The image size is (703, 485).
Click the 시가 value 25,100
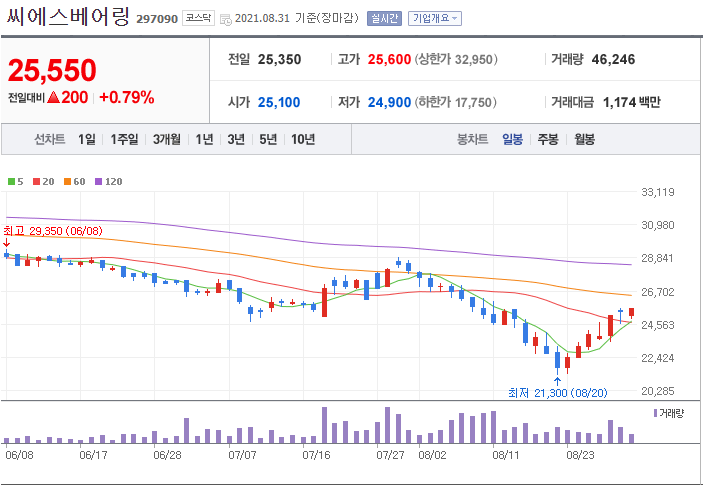[x=279, y=102]
